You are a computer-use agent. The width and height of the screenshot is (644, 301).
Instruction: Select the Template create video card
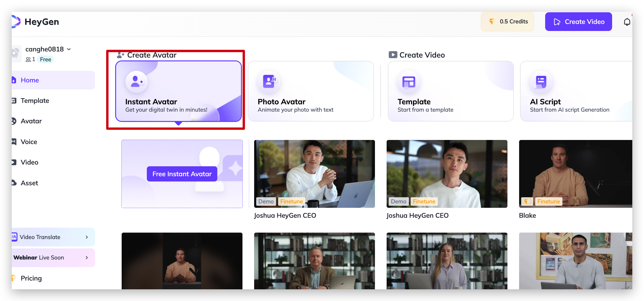(x=451, y=91)
